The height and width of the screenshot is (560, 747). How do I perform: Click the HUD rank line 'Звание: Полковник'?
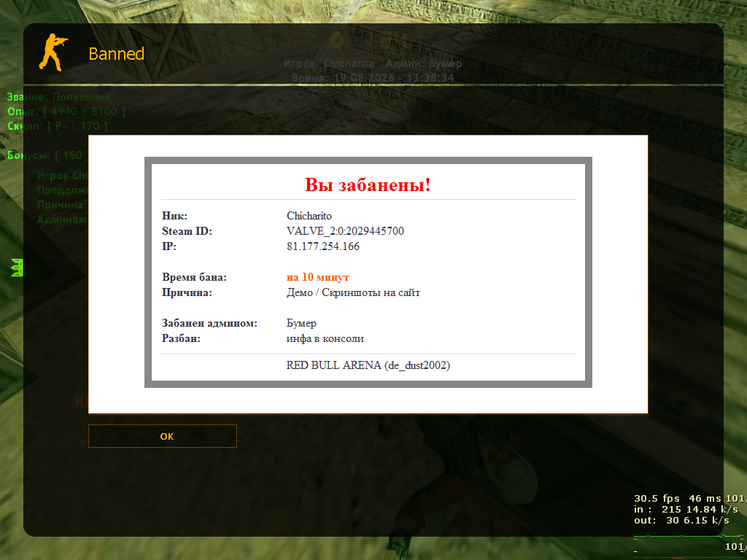(58, 97)
